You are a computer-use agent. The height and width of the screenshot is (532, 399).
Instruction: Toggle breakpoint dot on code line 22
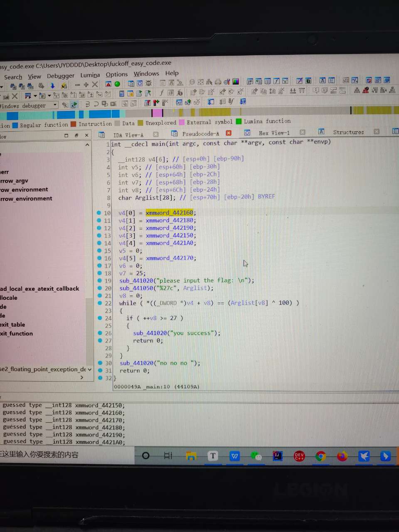[99, 303]
